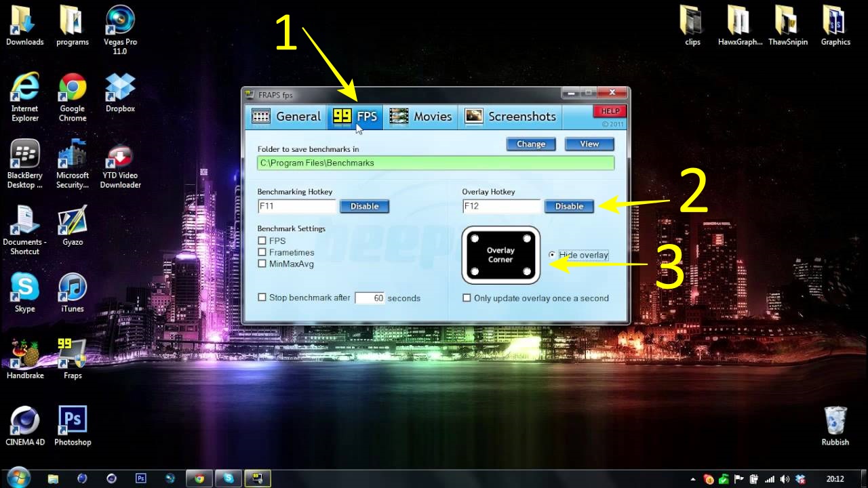Toggle Stop benchmark after seconds checkbox
Viewport: 868px width, 488px height.
(x=262, y=298)
